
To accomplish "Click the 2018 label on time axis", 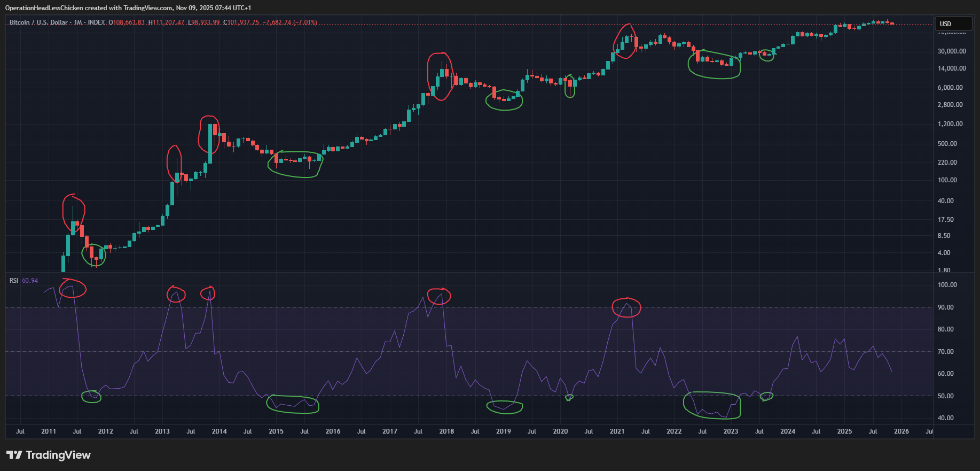I will click(x=446, y=431).
